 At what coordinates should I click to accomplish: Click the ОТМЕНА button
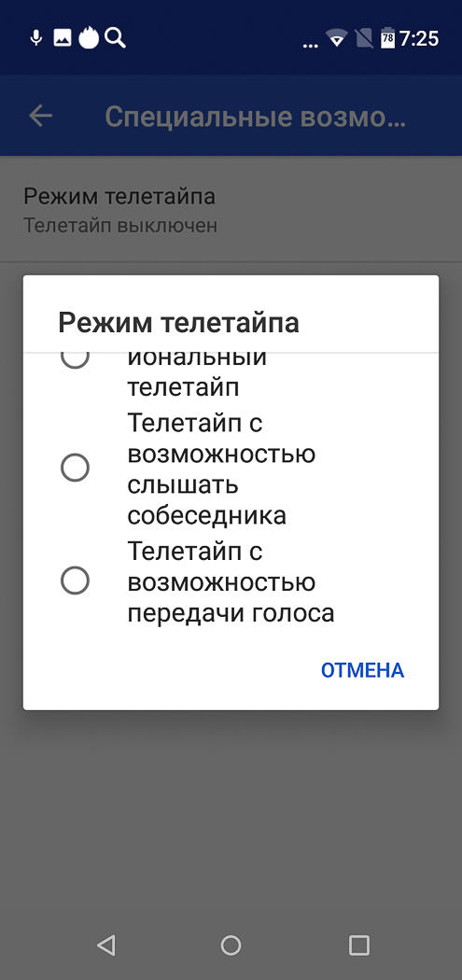(x=362, y=670)
